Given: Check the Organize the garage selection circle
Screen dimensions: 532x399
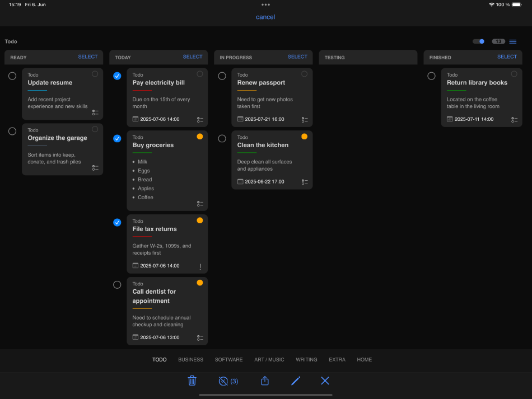Looking at the screenshot, I should [12, 132].
